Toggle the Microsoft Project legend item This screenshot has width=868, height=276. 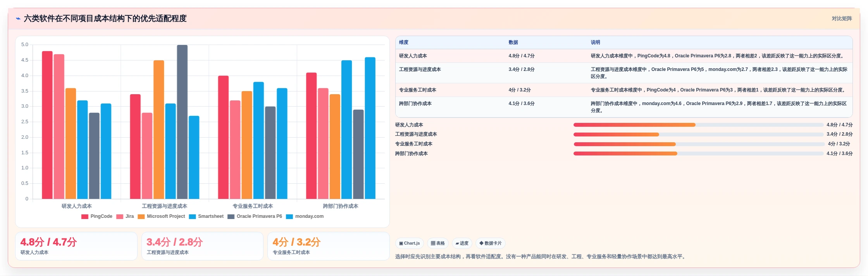[161, 216]
